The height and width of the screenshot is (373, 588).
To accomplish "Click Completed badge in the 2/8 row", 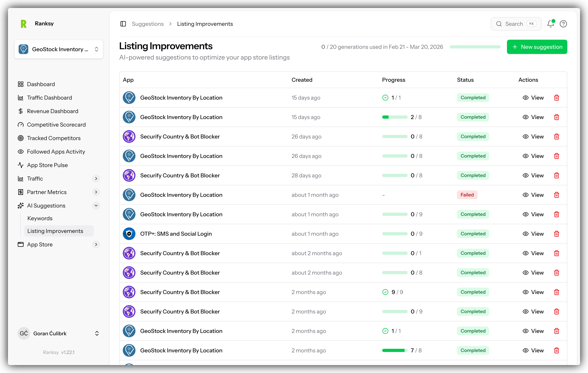I will point(473,117).
